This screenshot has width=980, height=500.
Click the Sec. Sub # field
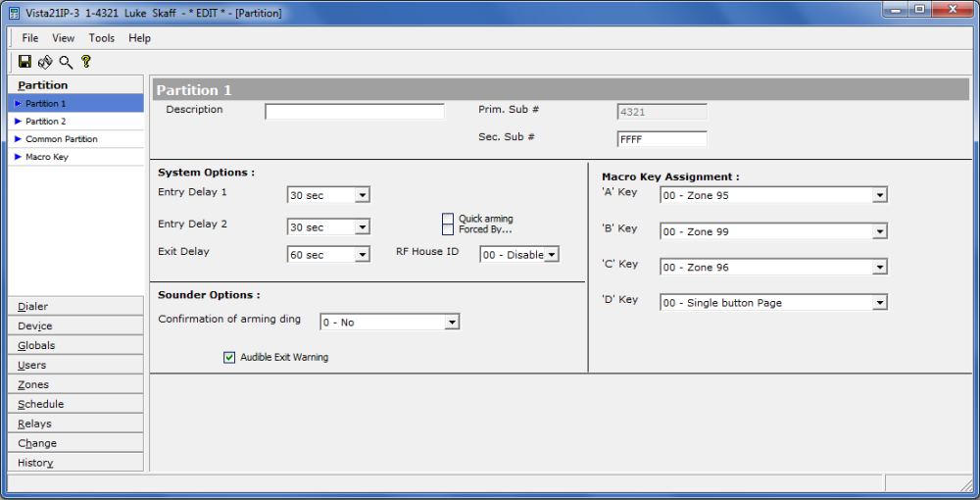pyautogui.click(x=661, y=139)
